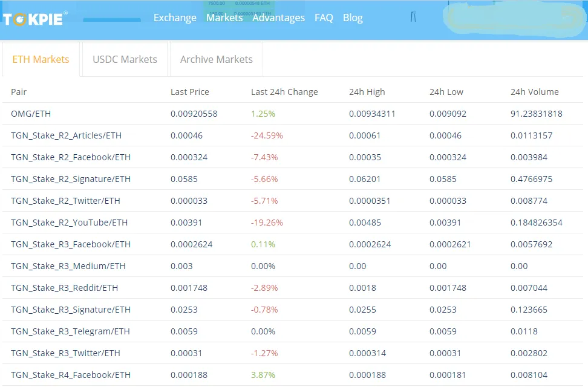588x387 pixels.
Task: Click the -19.26% change value
Action: 267,223
